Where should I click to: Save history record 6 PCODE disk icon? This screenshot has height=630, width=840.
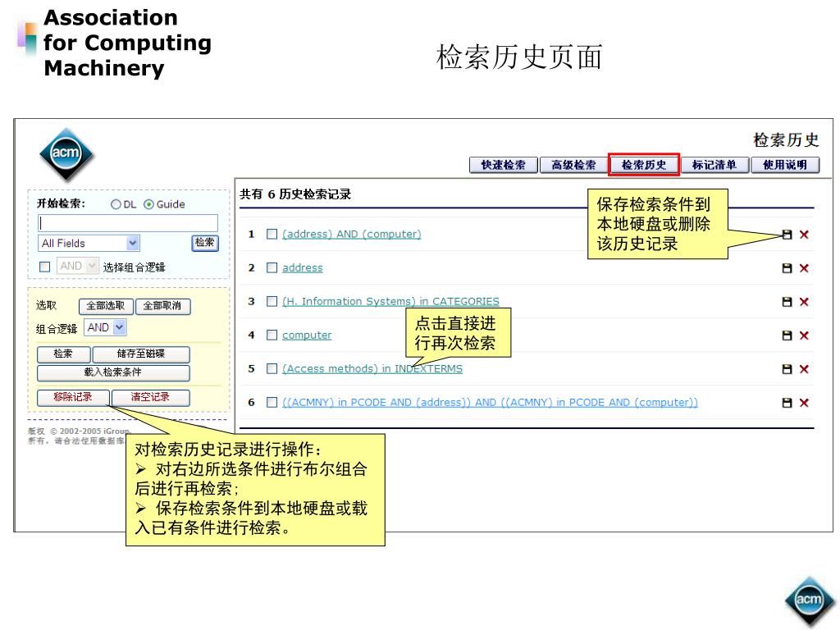[x=787, y=402]
